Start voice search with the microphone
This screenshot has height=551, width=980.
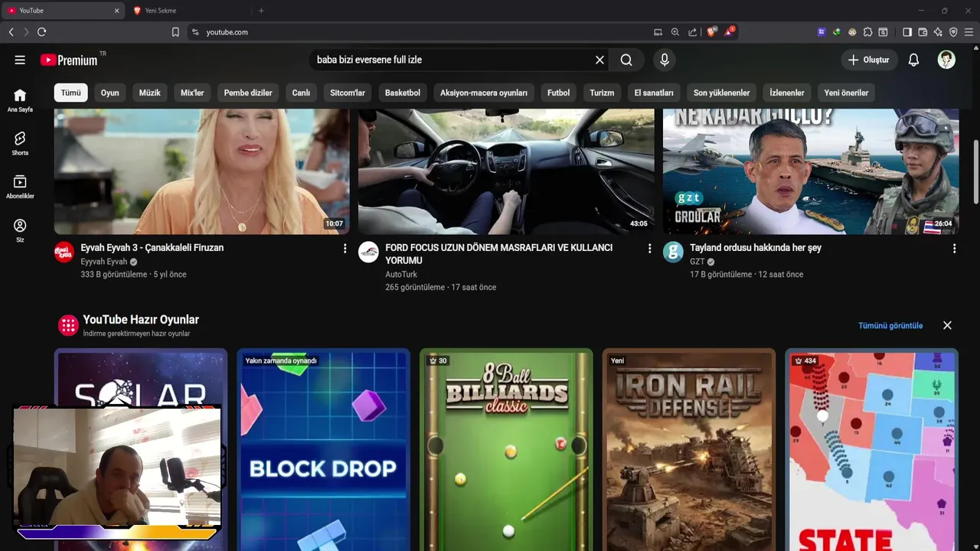point(665,60)
